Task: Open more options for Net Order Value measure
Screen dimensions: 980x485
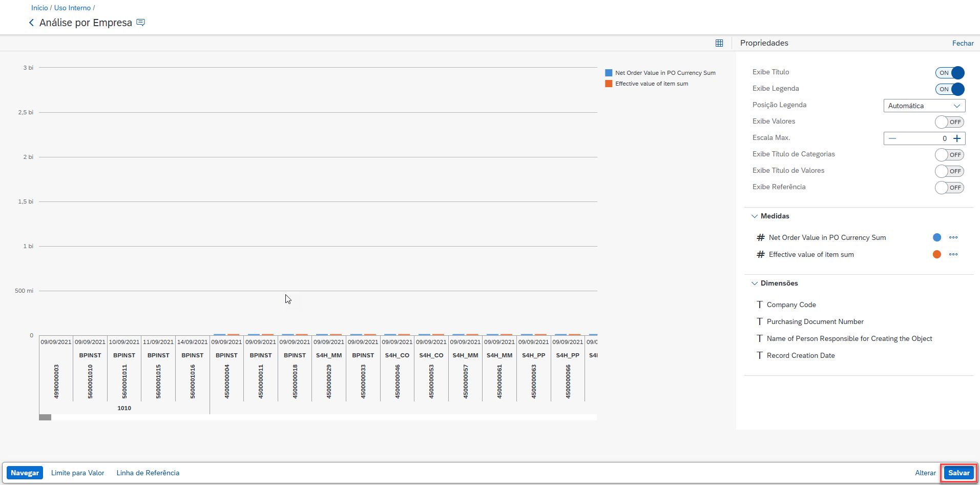Action: tap(953, 237)
